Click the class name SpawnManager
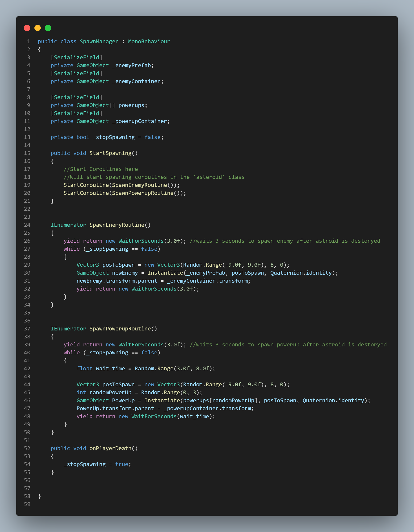This screenshot has height=532, width=414. click(x=99, y=41)
